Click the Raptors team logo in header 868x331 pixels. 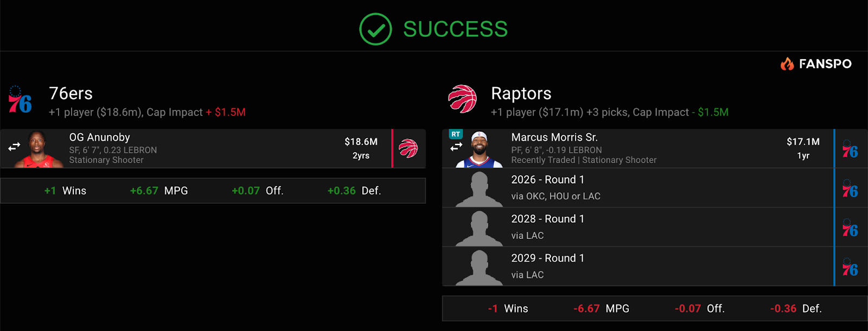click(x=462, y=99)
